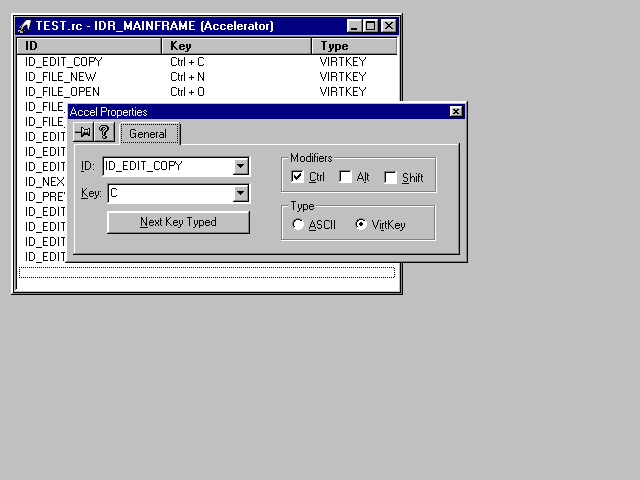
Task: Minimize the TEST.rc accelerator window
Action: click(355, 26)
